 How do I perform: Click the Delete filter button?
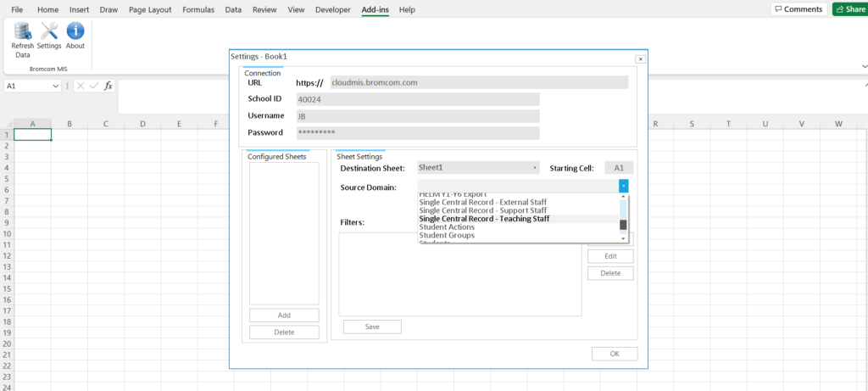[610, 273]
